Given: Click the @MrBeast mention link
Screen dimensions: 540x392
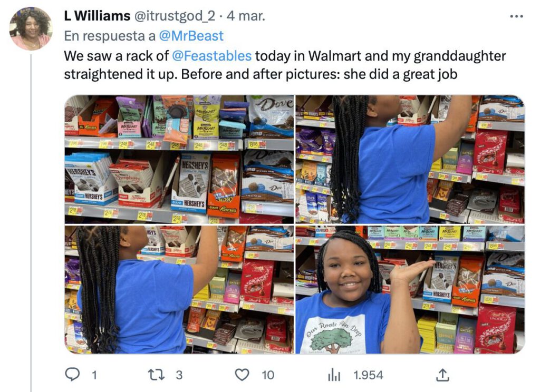Looking at the screenshot, I should point(191,36).
